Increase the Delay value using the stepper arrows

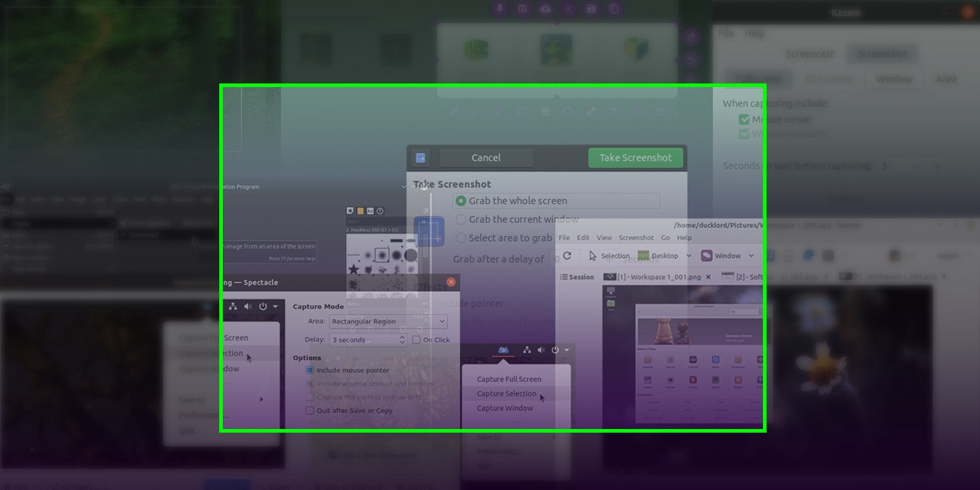[x=401, y=339]
